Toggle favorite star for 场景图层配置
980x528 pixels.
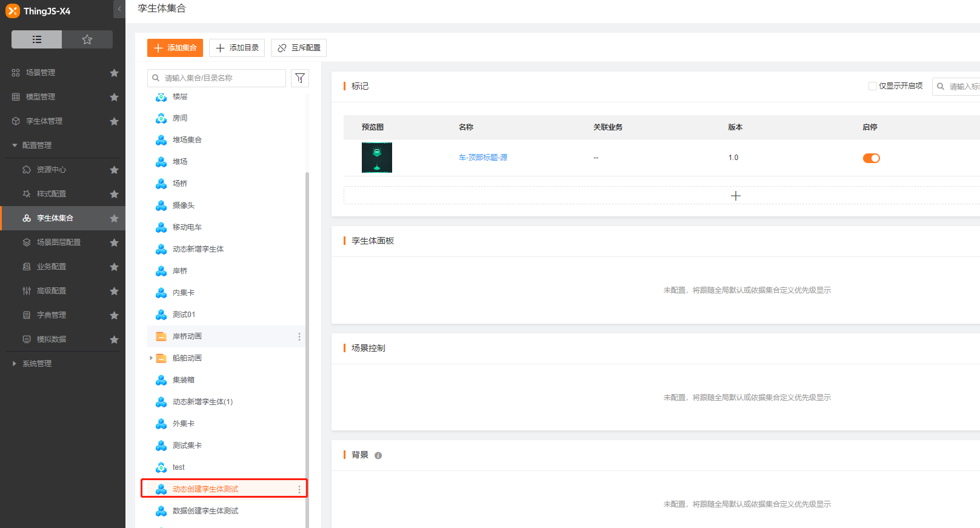coord(114,242)
